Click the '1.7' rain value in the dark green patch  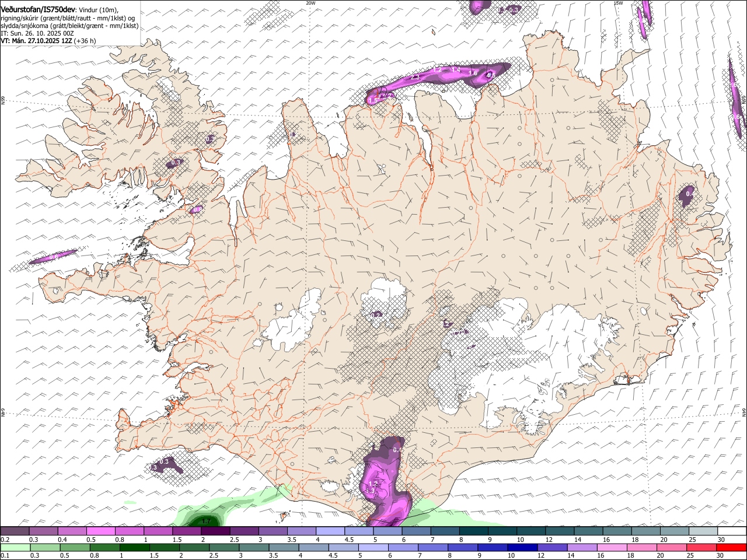205,521
